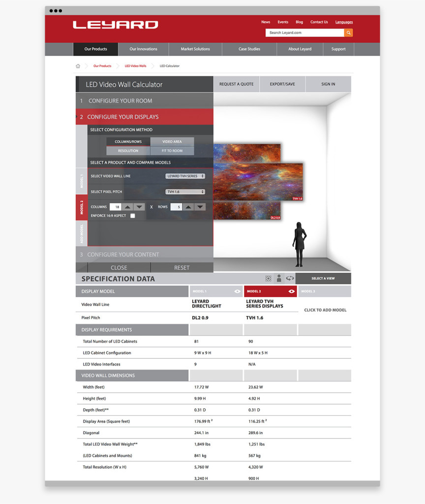Enable Enforce 16:9 Aspect checkbox
Image resolution: width=425 pixels, height=504 pixels.
133,216
